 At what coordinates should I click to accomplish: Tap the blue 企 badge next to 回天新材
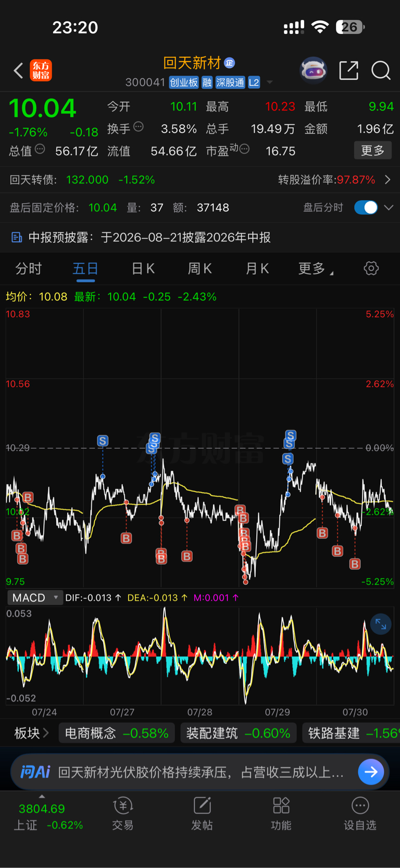229,63
